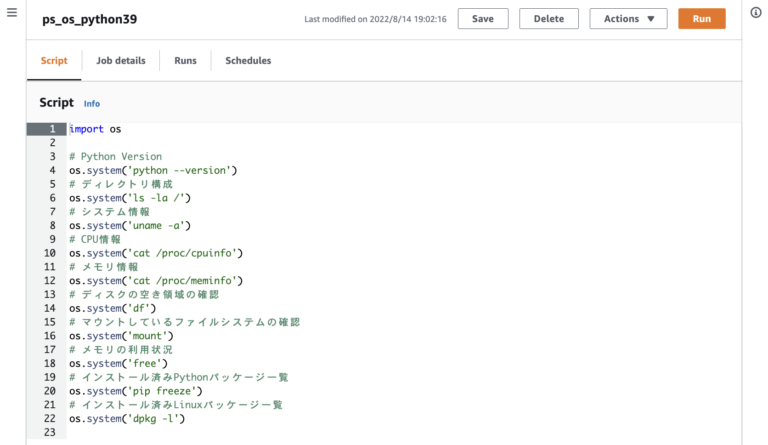Open the Info link beside Script heading
Viewport: 768px width, 445px height.
coord(92,104)
